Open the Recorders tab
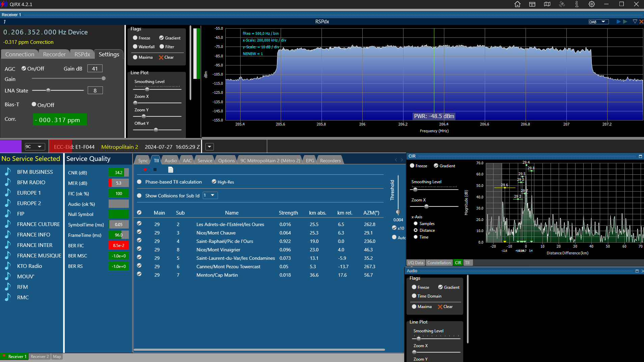The image size is (644, 362). (x=330, y=161)
